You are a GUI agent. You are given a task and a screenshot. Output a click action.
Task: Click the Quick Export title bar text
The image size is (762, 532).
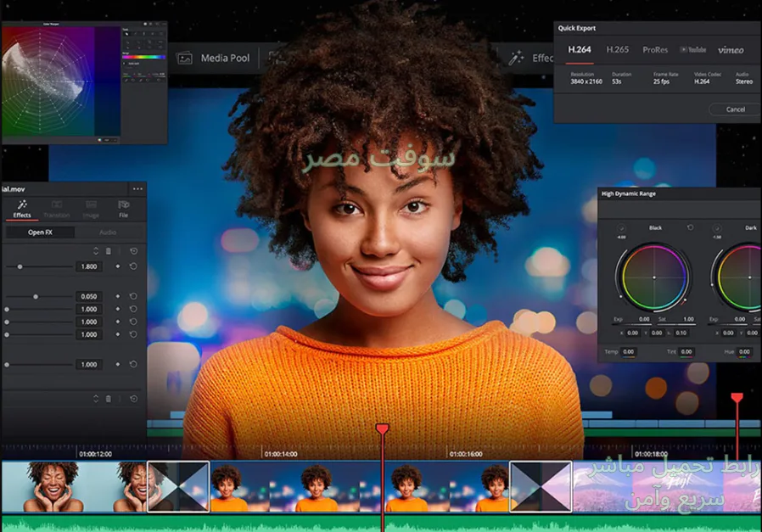(x=576, y=28)
